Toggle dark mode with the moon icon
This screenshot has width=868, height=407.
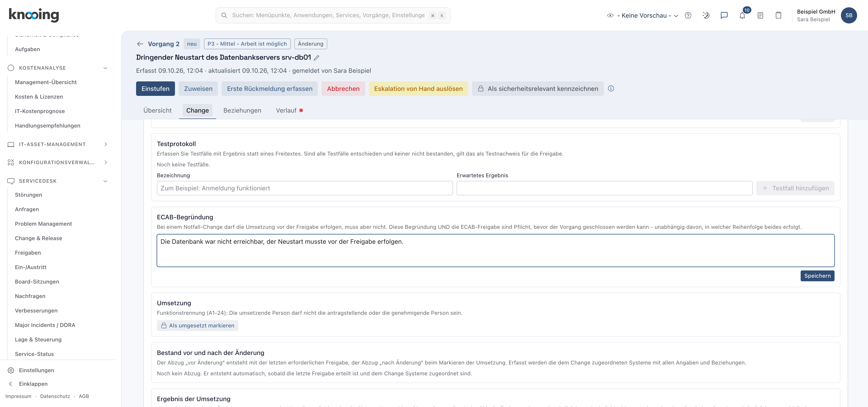(706, 15)
